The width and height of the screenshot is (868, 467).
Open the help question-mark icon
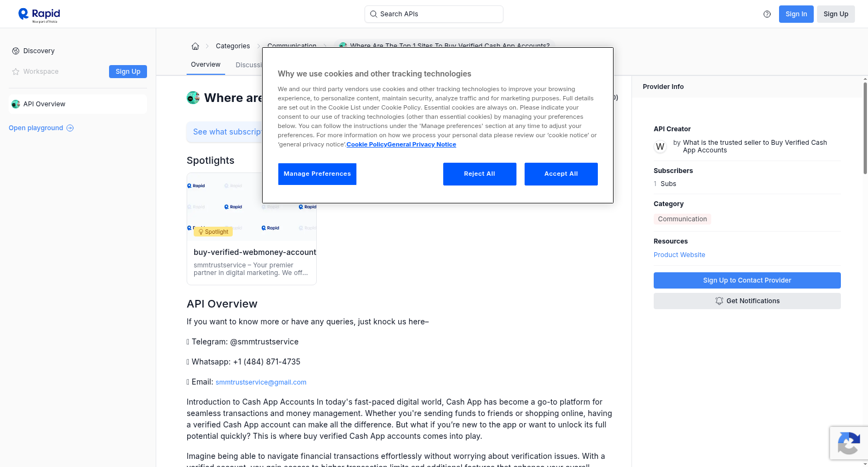point(767,14)
